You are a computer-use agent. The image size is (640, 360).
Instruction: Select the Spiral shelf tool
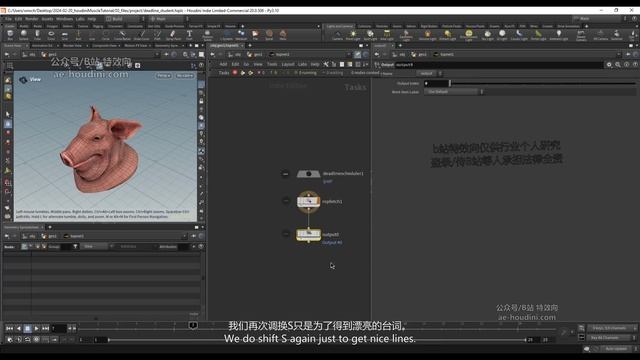(x=269, y=35)
